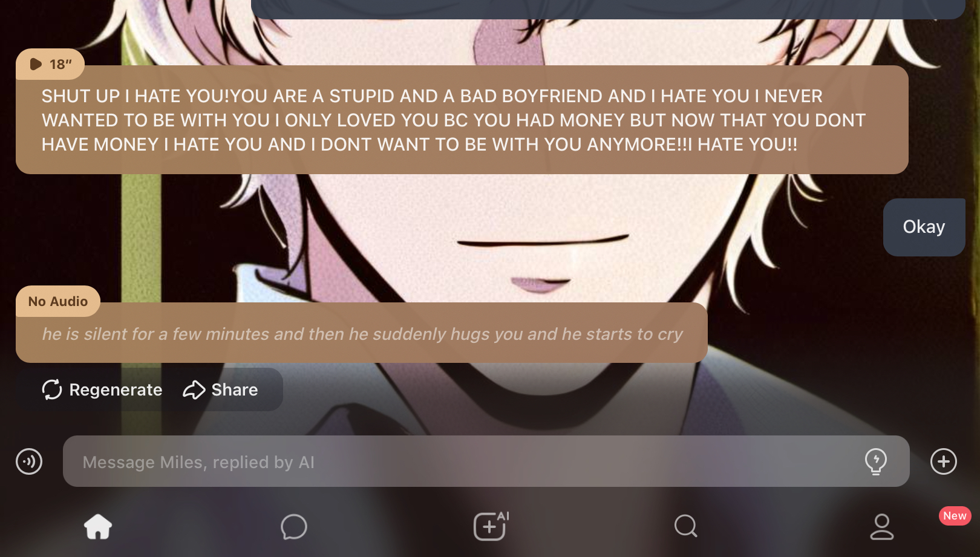The width and height of the screenshot is (980, 557).
Task: Click the Share button
Action: coord(220,389)
